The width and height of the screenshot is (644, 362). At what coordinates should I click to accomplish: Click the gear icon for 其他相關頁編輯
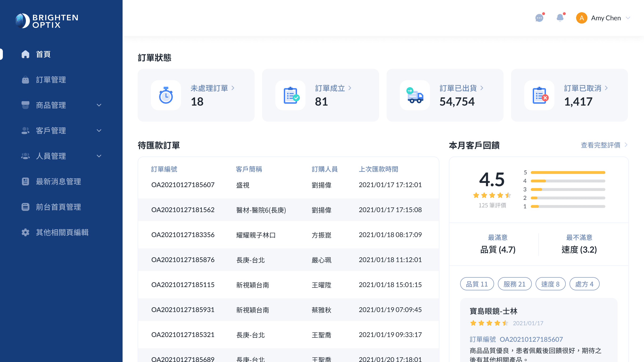point(25,232)
